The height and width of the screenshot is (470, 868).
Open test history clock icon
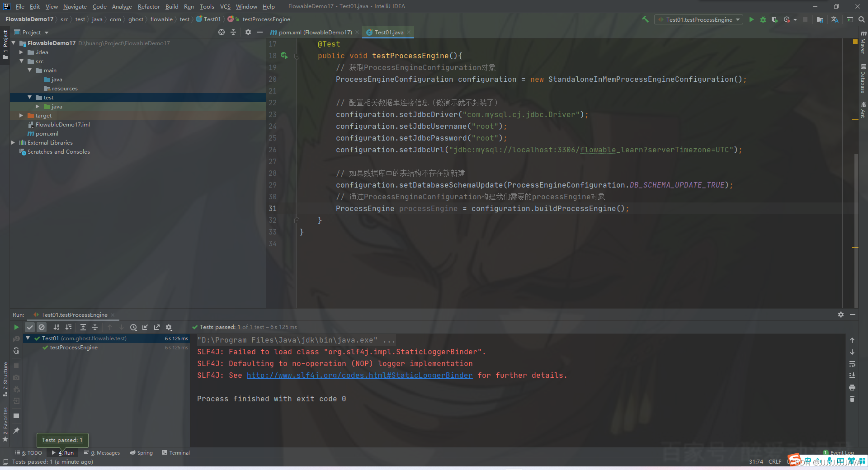pyautogui.click(x=133, y=327)
